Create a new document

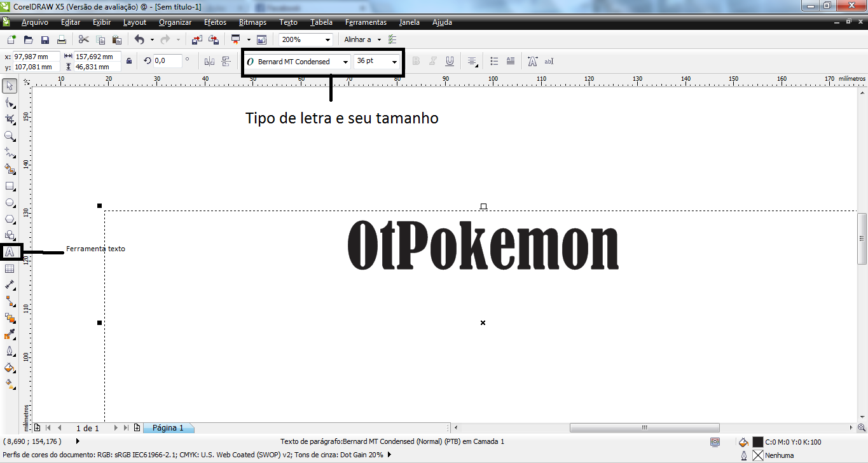11,39
